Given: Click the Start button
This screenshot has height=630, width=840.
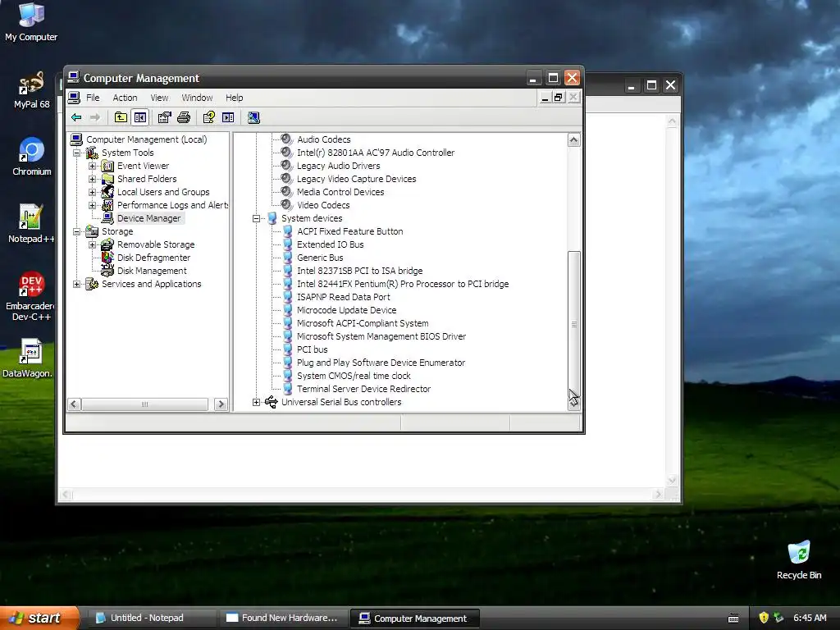Looking at the screenshot, I should tap(39, 618).
